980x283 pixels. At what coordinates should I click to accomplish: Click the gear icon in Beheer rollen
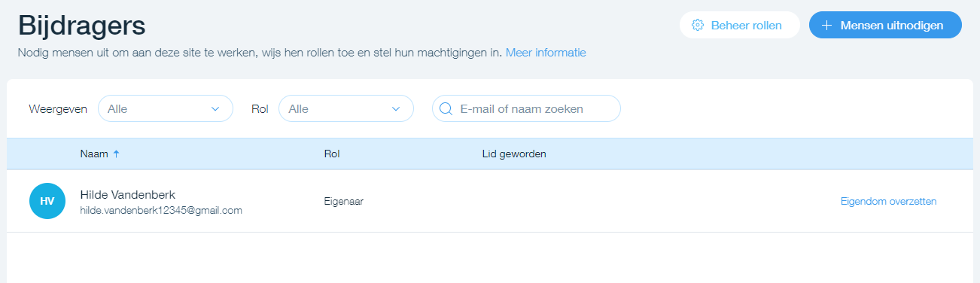pyautogui.click(x=698, y=25)
